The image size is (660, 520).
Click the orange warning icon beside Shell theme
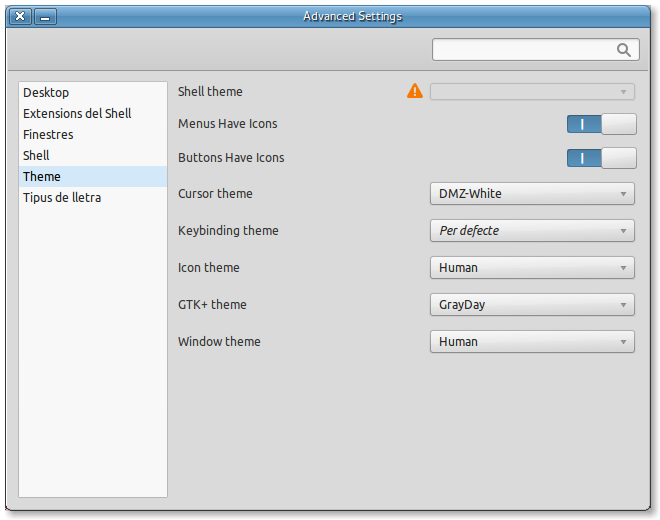pyautogui.click(x=415, y=91)
